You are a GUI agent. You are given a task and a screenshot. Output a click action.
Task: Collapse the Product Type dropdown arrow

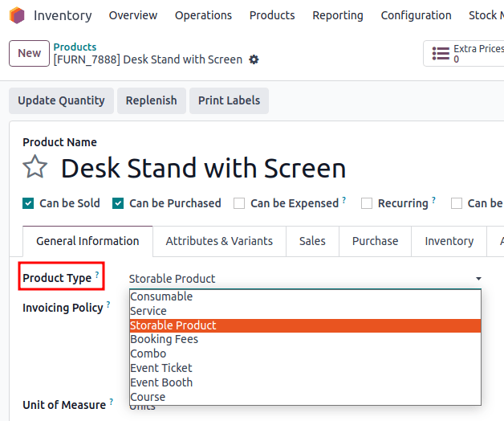(478, 279)
